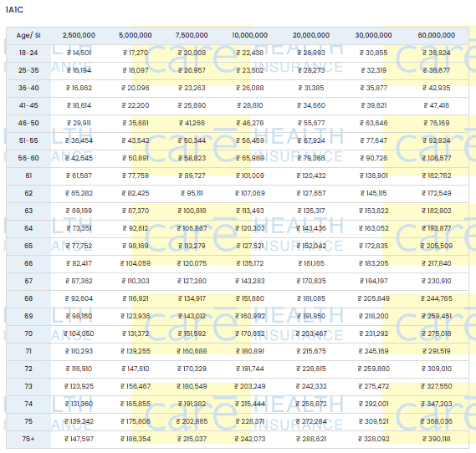Click the premium cell showing 92,924

tap(437, 140)
